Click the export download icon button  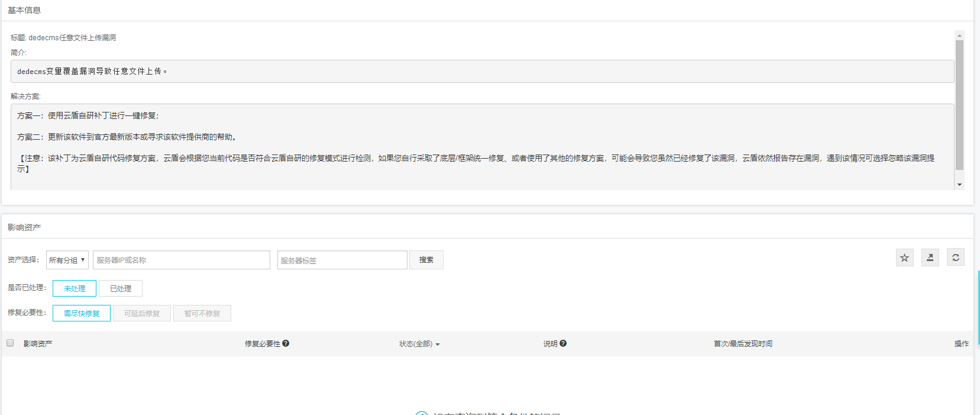click(x=930, y=258)
